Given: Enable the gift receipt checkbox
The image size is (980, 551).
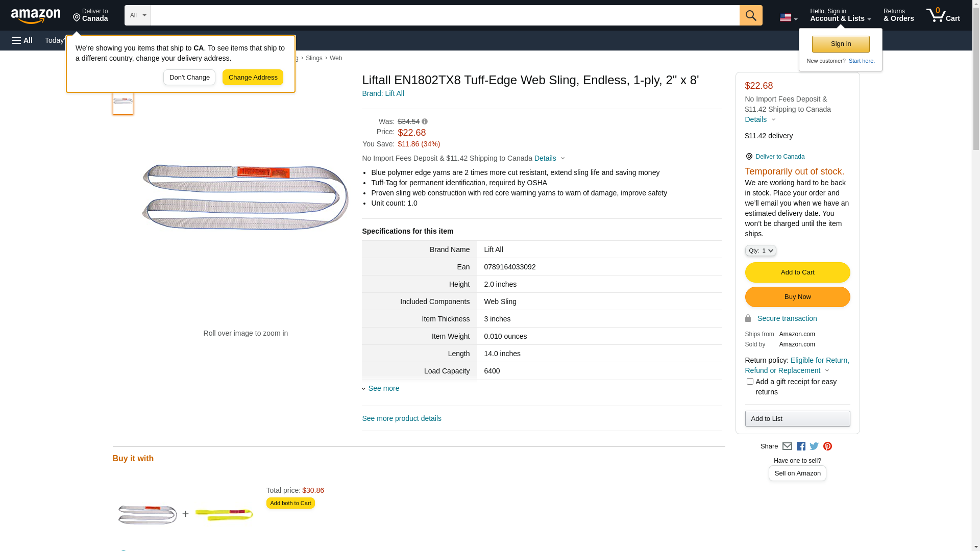Looking at the screenshot, I should pyautogui.click(x=750, y=382).
